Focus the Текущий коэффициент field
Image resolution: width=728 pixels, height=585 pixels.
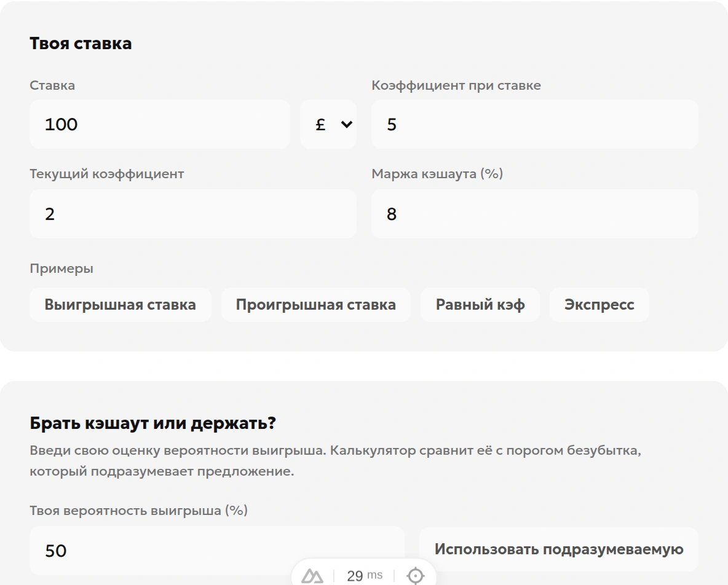coord(193,214)
